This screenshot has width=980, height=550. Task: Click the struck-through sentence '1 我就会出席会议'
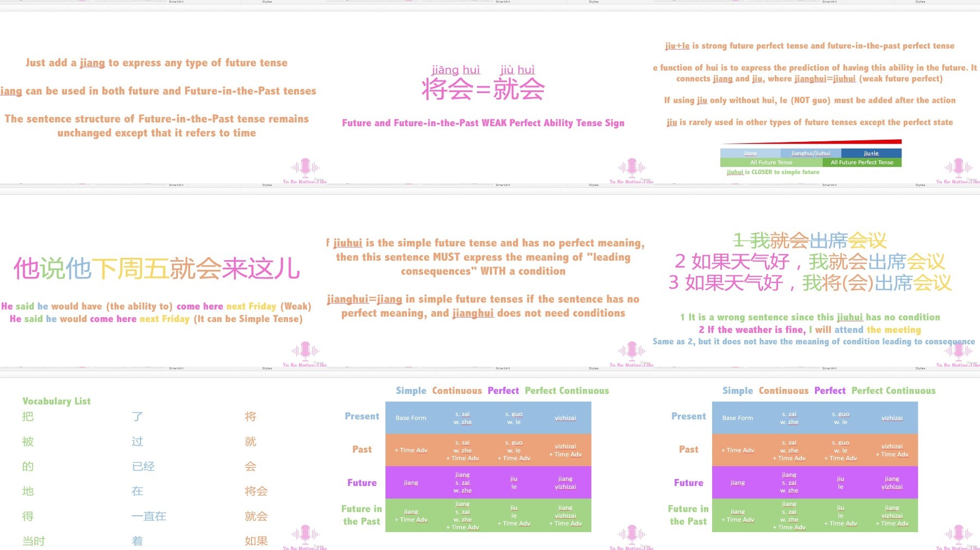tap(810, 240)
